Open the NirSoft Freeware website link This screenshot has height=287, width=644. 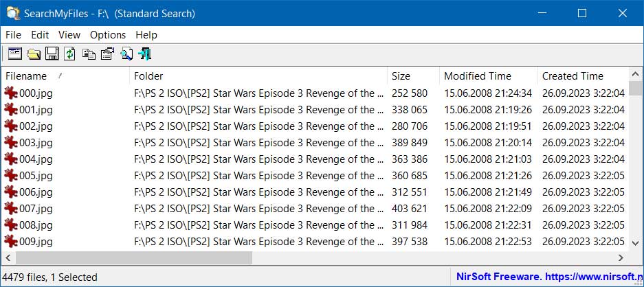click(550, 276)
